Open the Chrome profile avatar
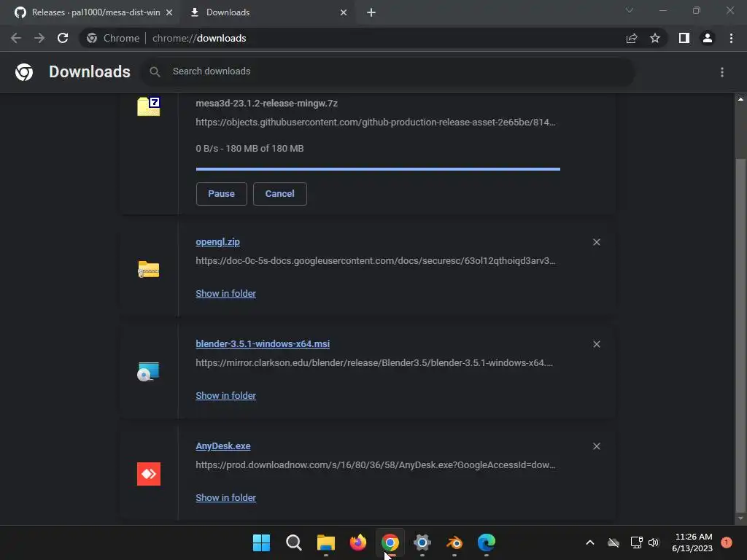The height and width of the screenshot is (560, 747). click(x=708, y=38)
